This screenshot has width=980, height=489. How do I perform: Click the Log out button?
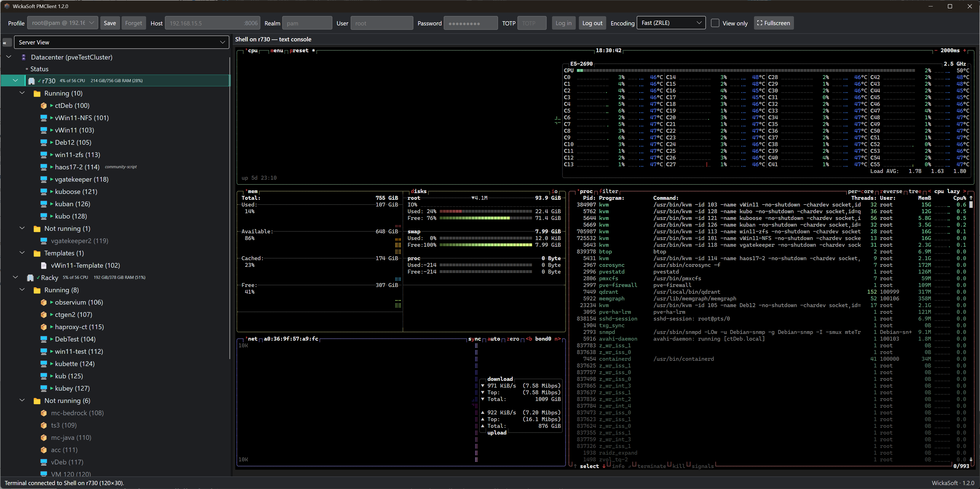coord(592,23)
